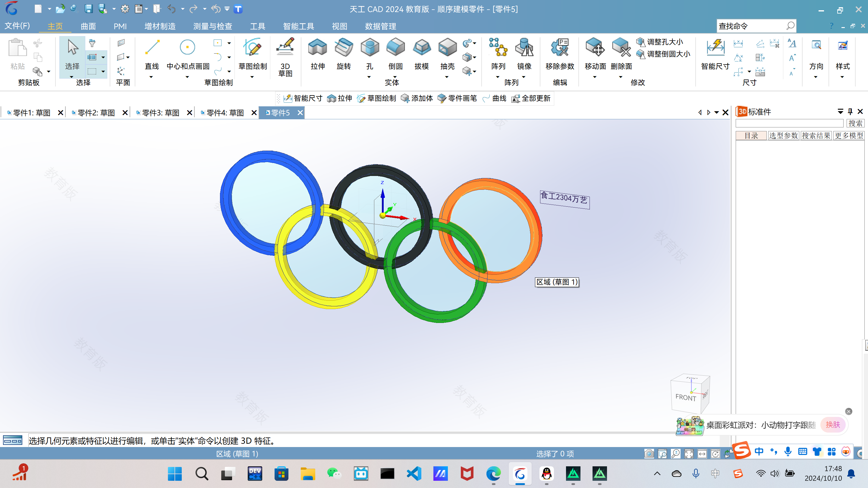Select the 直线 line tool

[152, 54]
